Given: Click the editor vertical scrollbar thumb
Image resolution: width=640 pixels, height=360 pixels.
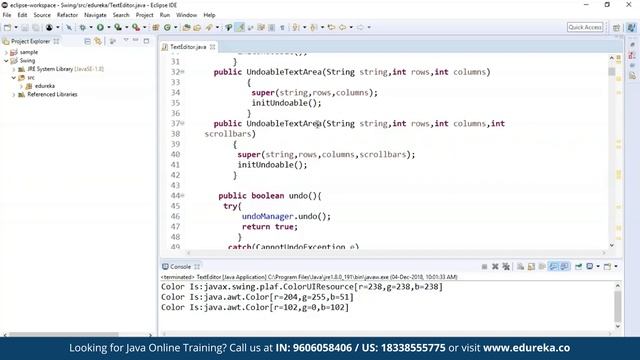Looking at the screenshot, I should coord(611,71).
